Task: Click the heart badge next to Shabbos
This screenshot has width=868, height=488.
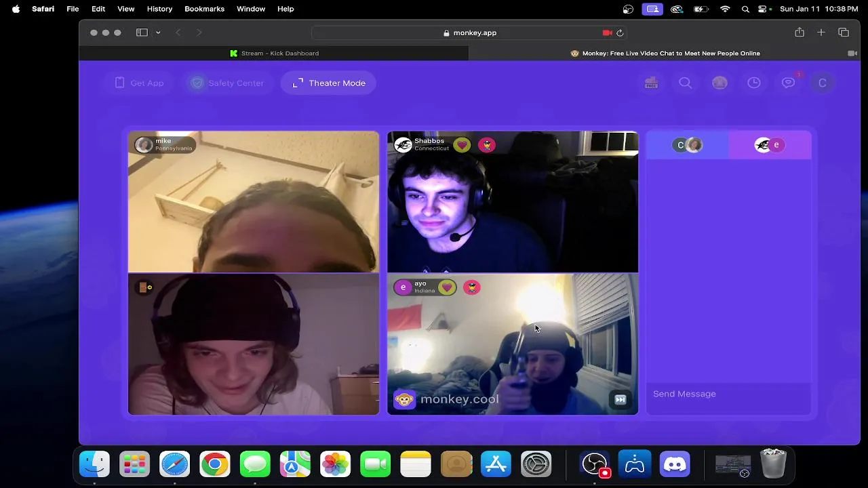Action: [x=462, y=145]
